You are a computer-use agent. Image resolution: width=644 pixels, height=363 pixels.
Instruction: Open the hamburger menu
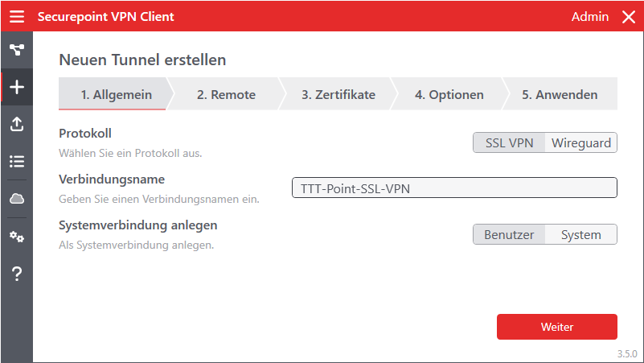pyautogui.click(x=17, y=17)
